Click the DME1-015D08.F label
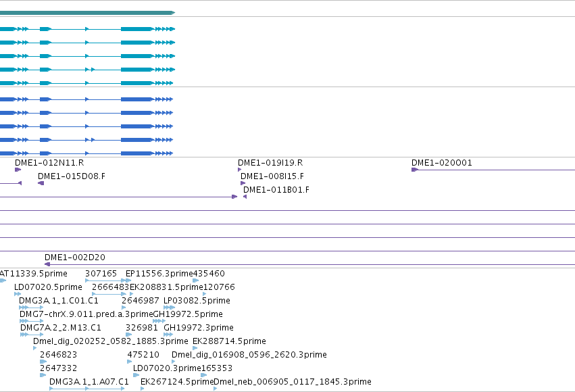This screenshot has width=575, height=392. (x=72, y=176)
